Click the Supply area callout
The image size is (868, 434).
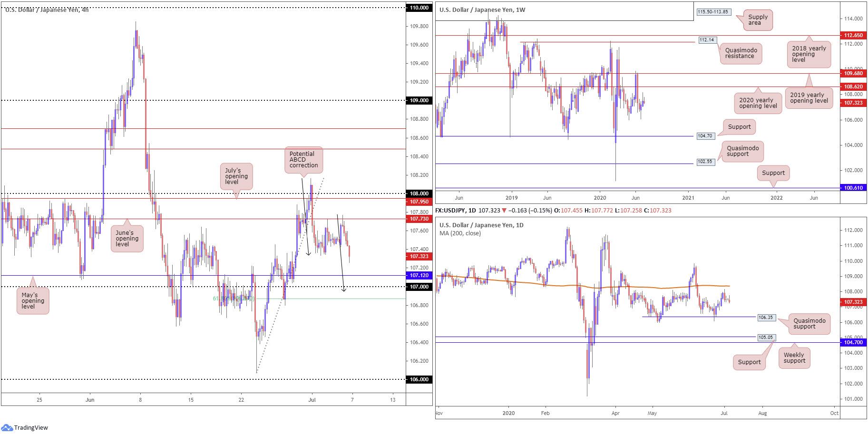tap(758, 20)
